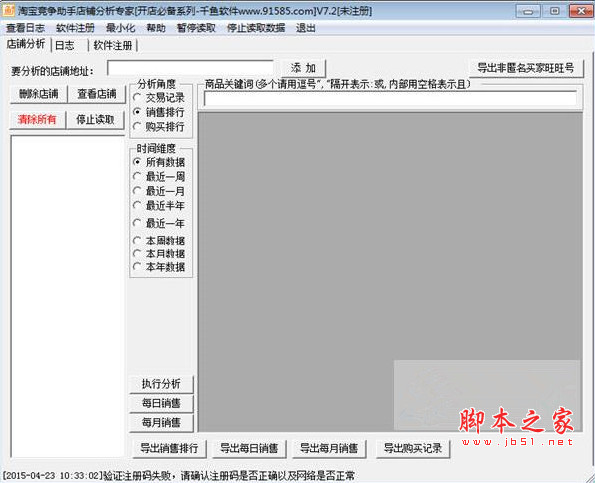Click the 每月销售 button
Viewport: 595px width, 483px height.
tap(161, 423)
